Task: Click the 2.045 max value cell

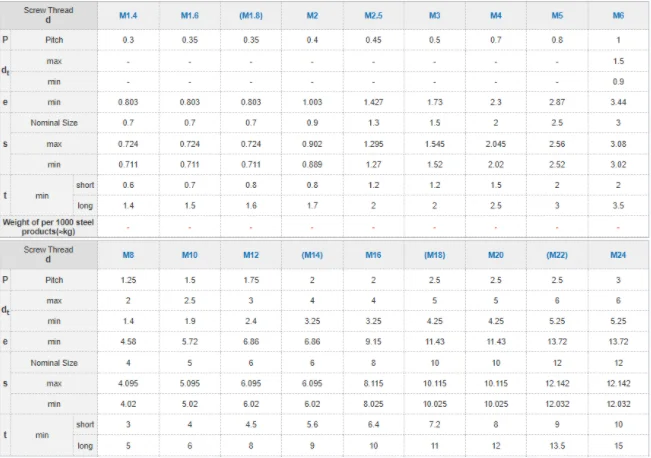Action: (x=496, y=144)
